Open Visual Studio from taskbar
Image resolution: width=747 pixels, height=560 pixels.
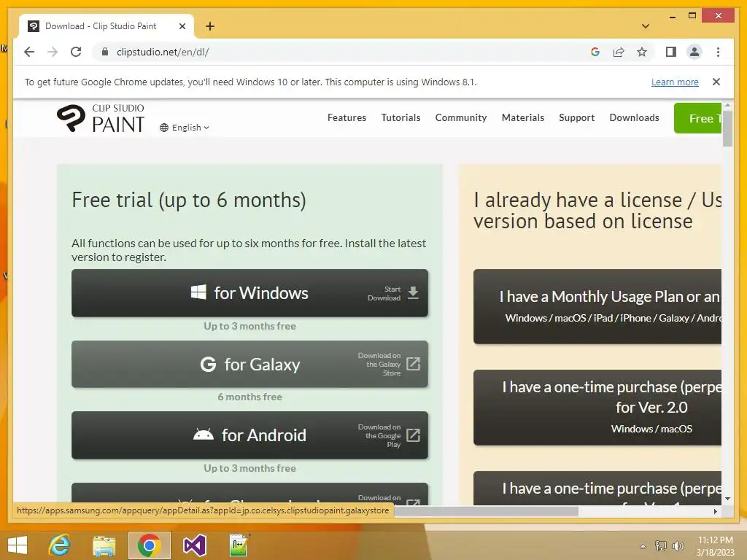click(x=194, y=545)
